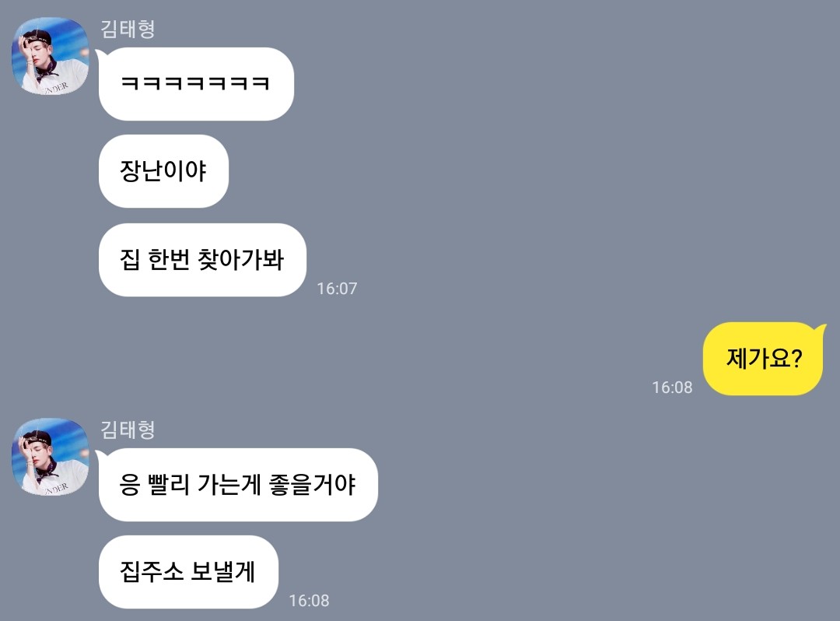Tap the ㅋㅋㅋㅋㅋㅋㅋ message bubble

[196, 83]
